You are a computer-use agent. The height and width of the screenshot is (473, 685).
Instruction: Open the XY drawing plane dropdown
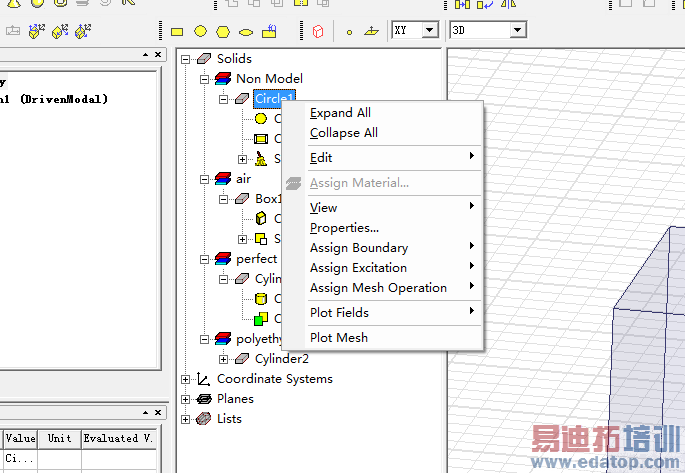(429, 30)
